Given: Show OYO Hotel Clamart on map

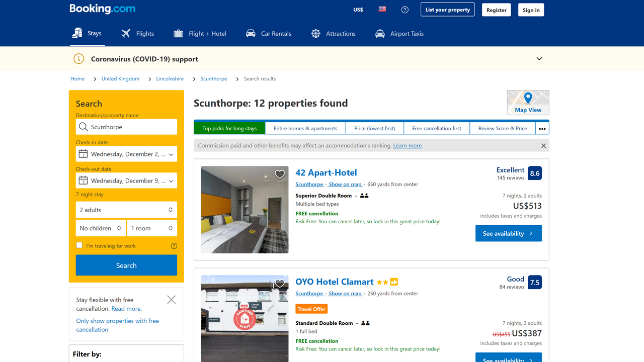Looking at the screenshot, I should [x=345, y=294].
